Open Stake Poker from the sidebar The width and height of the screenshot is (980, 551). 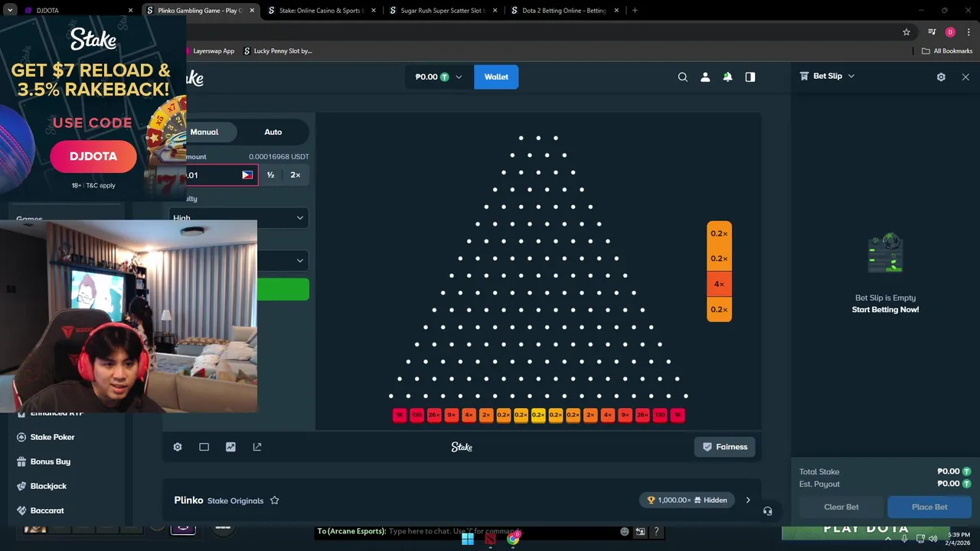click(52, 437)
